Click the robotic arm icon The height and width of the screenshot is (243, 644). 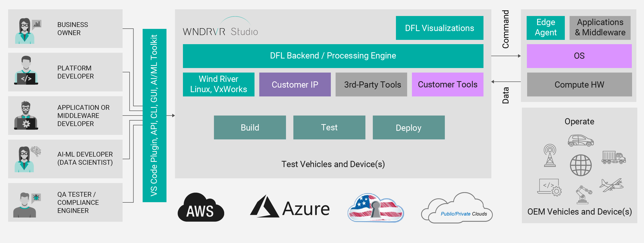pyautogui.click(x=584, y=195)
